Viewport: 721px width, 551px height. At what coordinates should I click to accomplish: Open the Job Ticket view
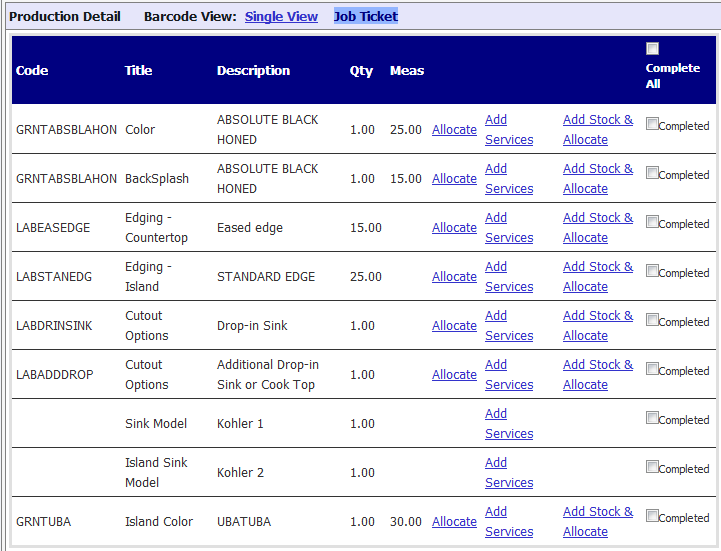point(365,17)
